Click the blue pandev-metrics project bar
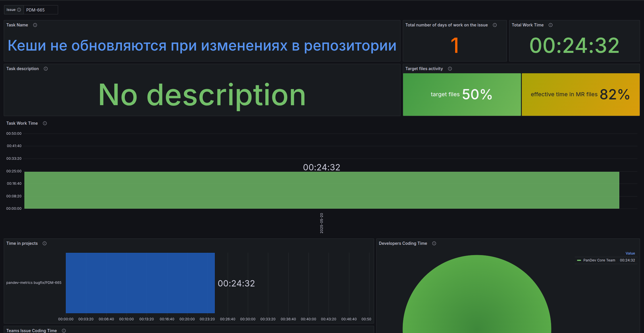Viewport: 644px width, 333px height. [140, 283]
